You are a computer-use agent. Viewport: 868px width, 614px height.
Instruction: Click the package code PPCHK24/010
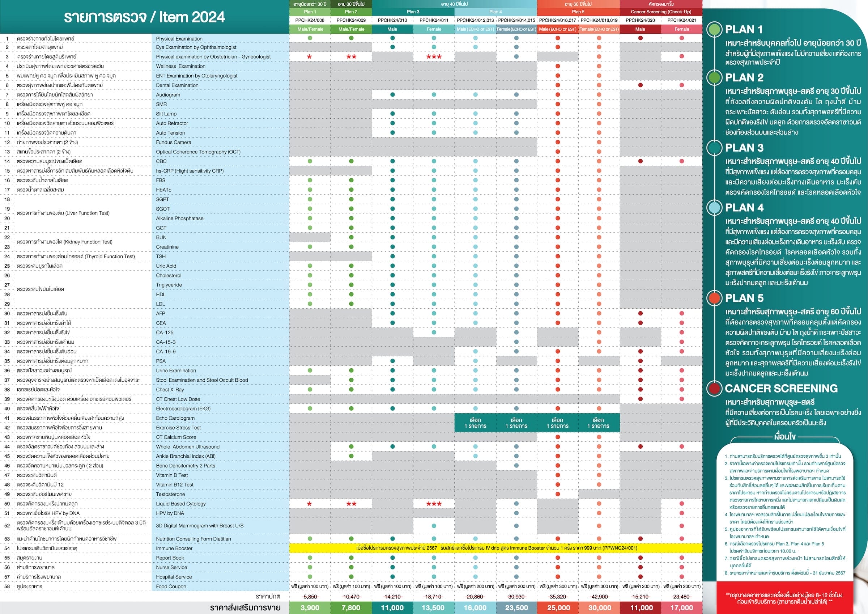coord(392,20)
